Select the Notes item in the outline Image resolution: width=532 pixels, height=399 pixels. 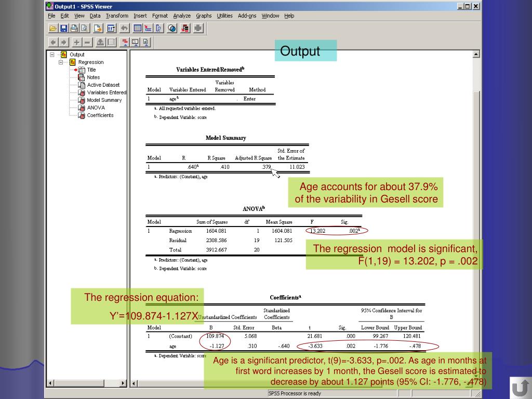pyautogui.click(x=94, y=77)
